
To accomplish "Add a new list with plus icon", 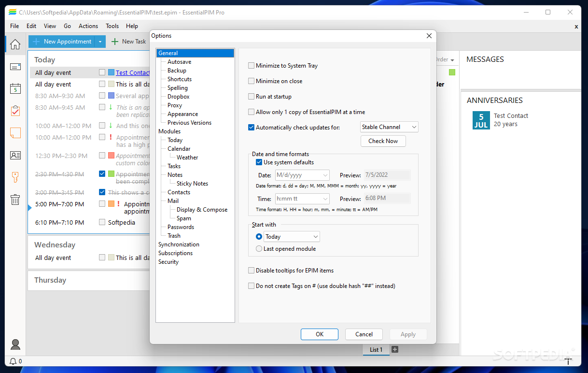I will click(395, 349).
